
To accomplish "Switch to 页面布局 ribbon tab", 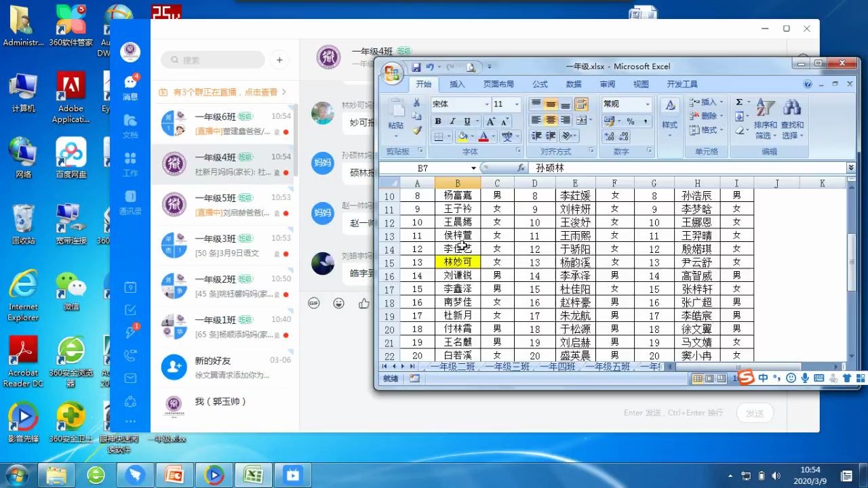I will (498, 85).
